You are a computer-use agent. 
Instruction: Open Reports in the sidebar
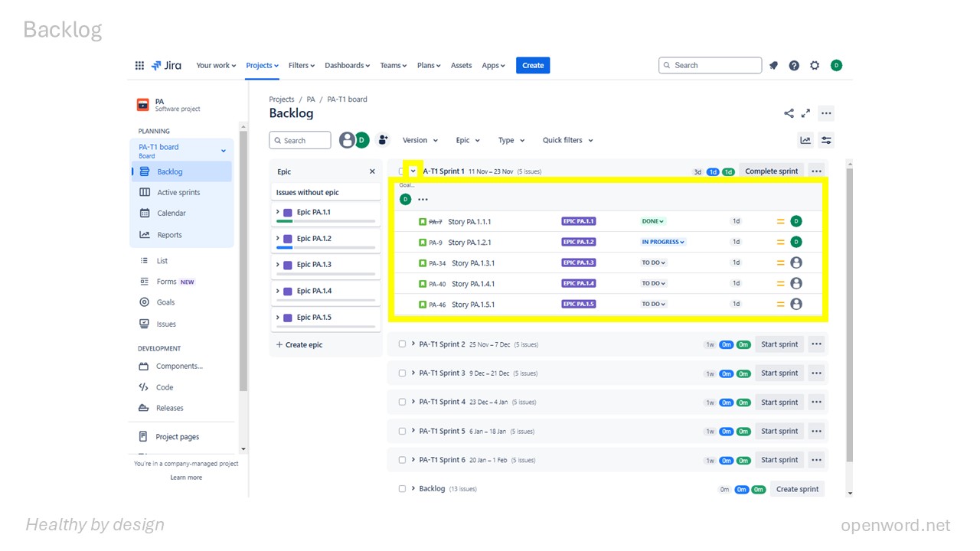click(169, 235)
